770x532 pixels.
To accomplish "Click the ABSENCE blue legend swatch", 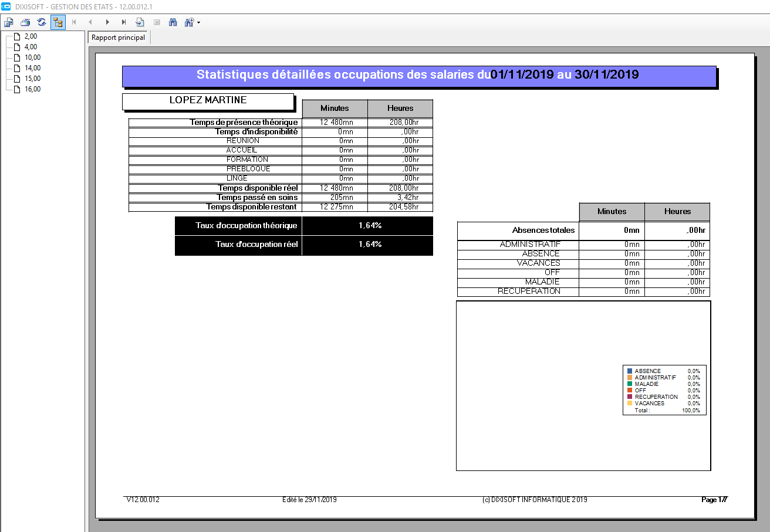I will 630,371.
